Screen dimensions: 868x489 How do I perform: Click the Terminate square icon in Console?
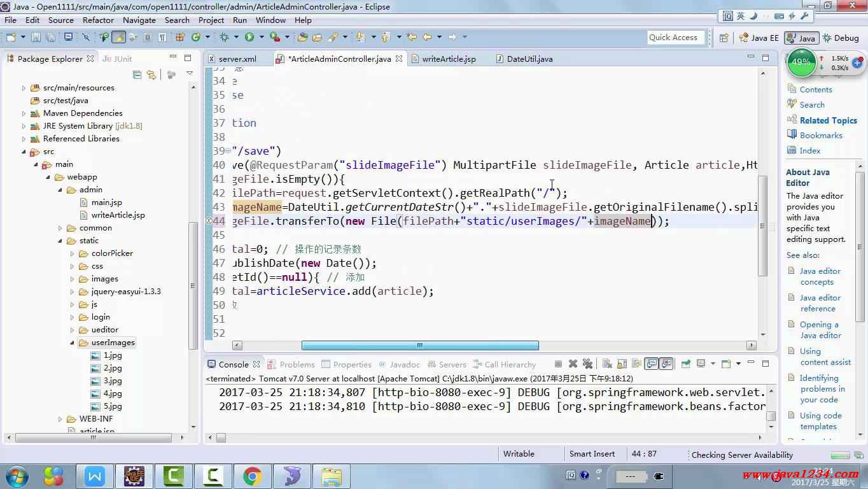[558, 364]
